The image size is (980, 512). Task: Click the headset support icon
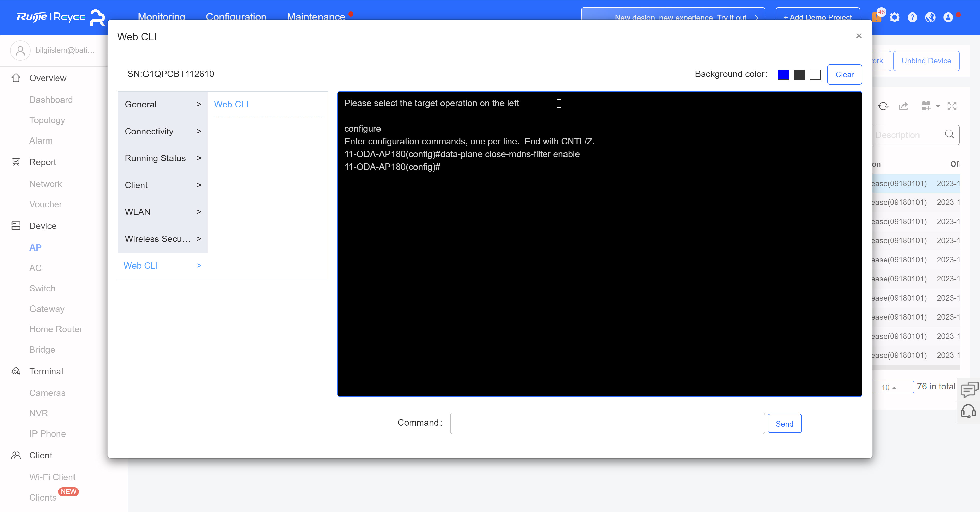point(969,412)
